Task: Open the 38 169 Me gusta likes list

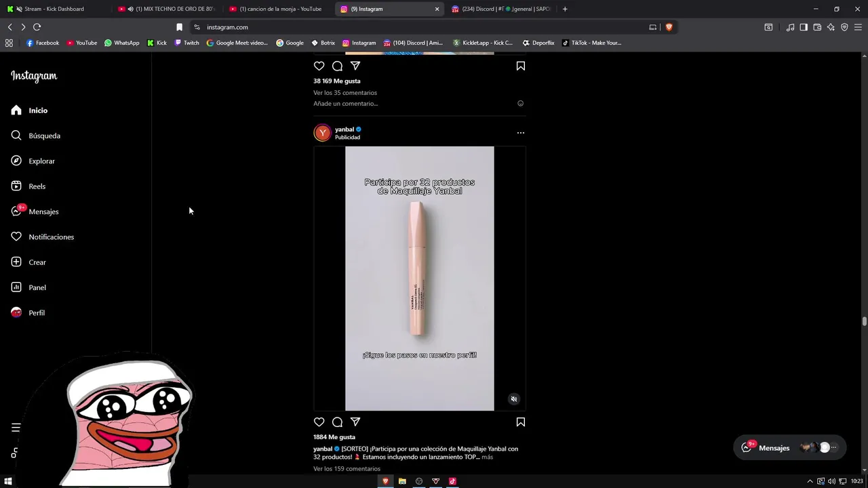Action: pos(337,81)
